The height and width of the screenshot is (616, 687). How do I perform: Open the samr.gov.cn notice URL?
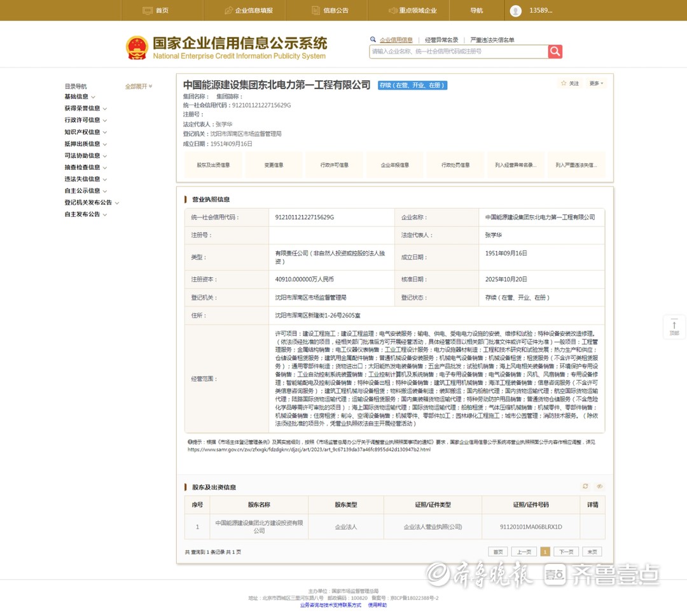(x=309, y=449)
